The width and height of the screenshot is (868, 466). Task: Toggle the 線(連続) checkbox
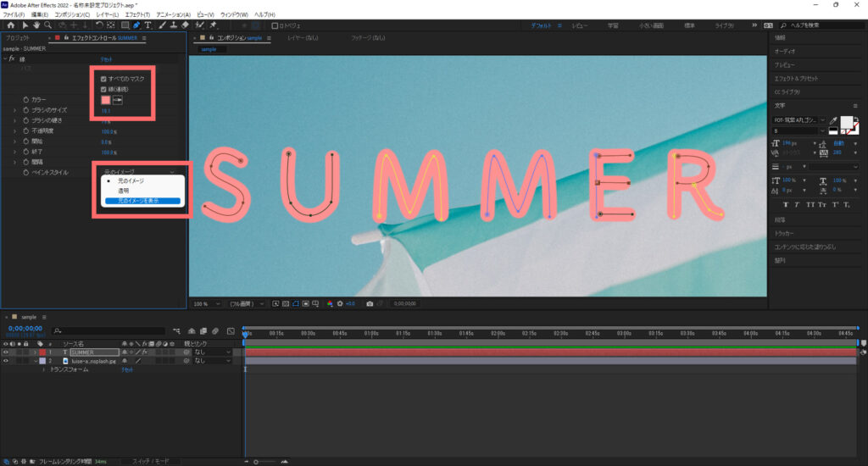click(x=103, y=89)
